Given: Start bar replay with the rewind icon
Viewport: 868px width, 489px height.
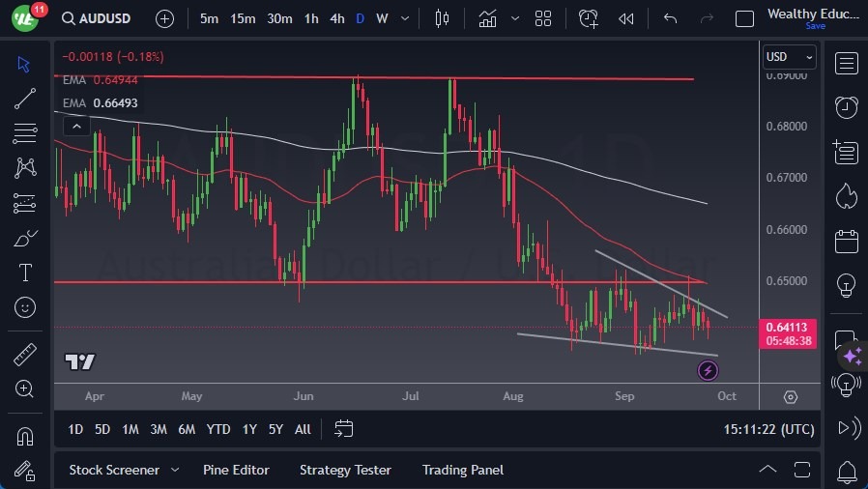Looking at the screenshot, I should 626,18.
